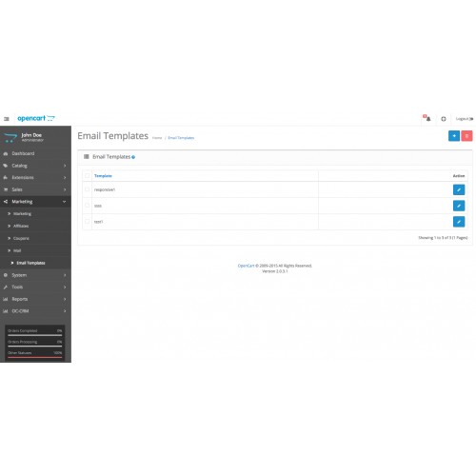Edit the test1 template pencil icon
This screenshot has width=476, height=476.
459,222
